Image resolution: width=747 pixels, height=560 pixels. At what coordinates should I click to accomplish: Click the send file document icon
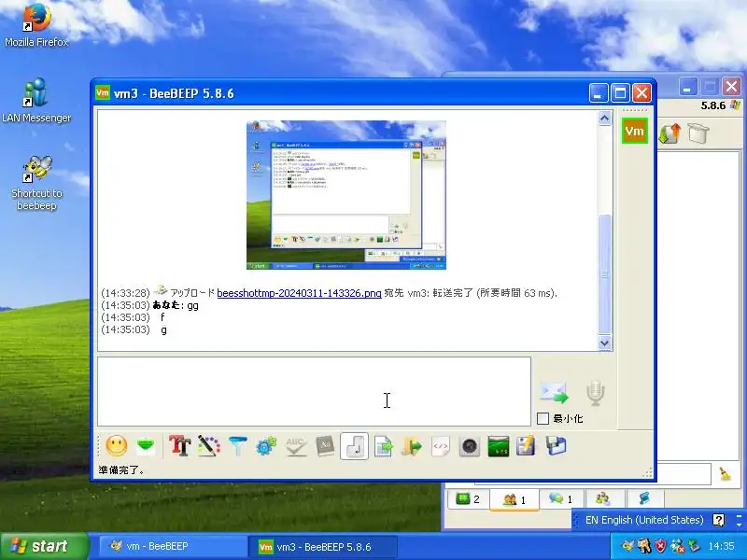coord(383,446)
